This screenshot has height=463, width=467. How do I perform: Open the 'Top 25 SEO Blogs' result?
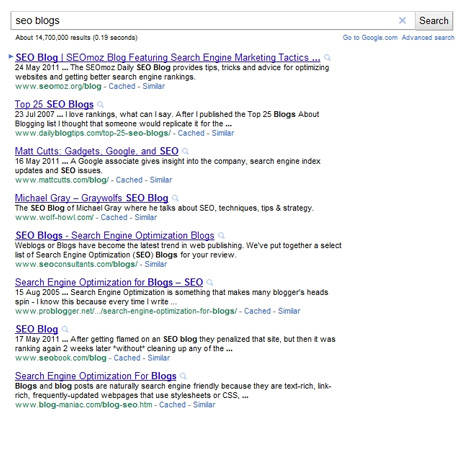tap(54, 104)
